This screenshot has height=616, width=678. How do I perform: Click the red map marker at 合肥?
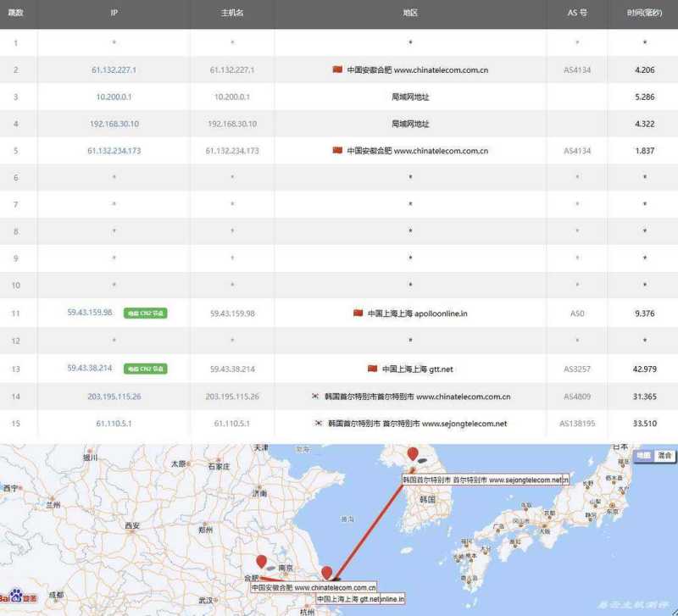263,560
